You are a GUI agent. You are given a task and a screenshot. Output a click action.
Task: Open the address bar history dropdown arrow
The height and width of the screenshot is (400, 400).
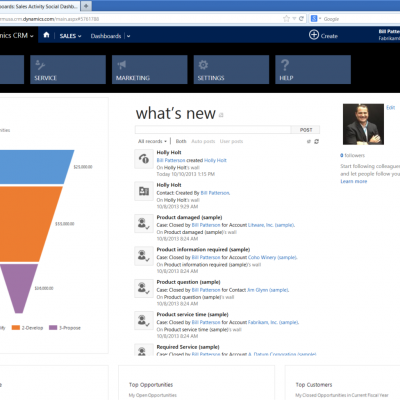(294, 19)
